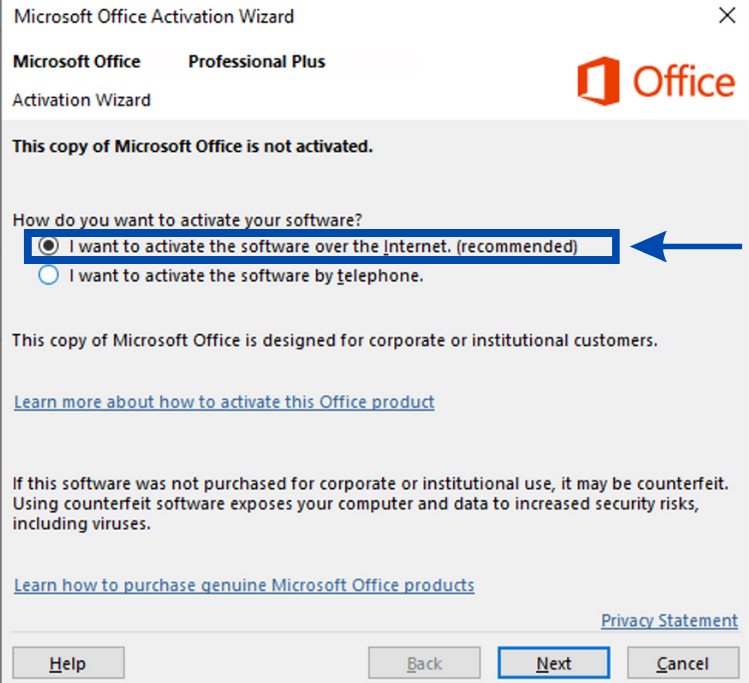749x683 pixels.
Task: Open the Learn more about activation link
Action: [224, 402]
